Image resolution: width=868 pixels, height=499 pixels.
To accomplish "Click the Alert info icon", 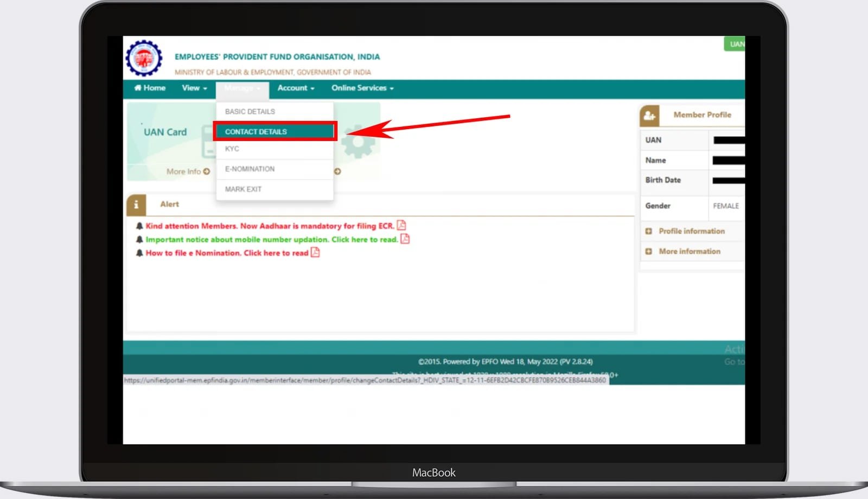I will [x=136, y=204].
